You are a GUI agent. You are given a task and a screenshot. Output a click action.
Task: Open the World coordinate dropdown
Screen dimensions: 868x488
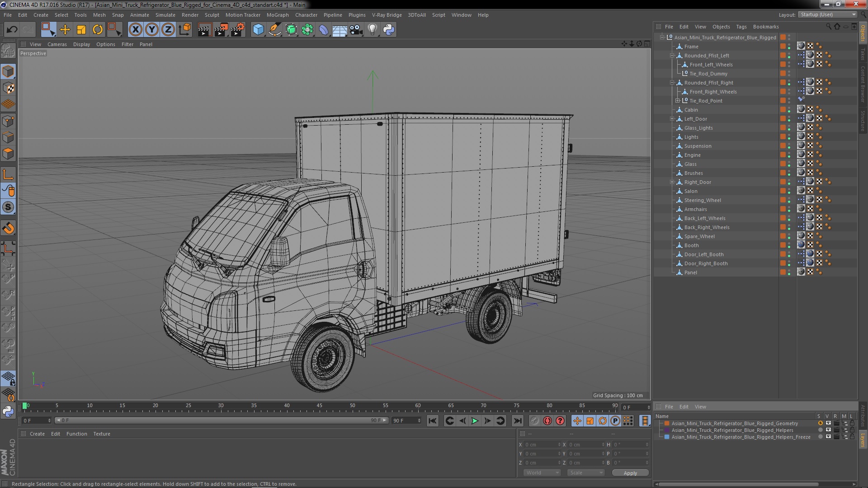pos(542,473)
